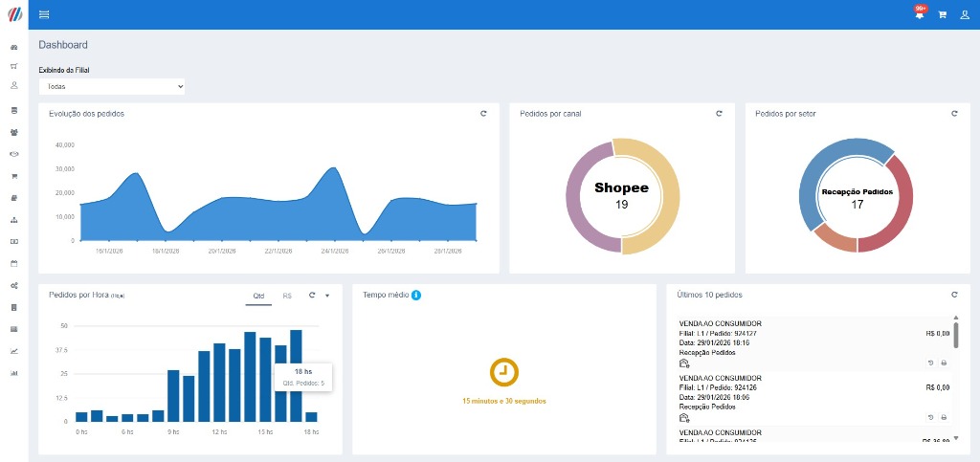This screenshot has width=980, height=462.
Task: Toggle the sidebar with the hamburger menu
Action: tap(45, 14)
